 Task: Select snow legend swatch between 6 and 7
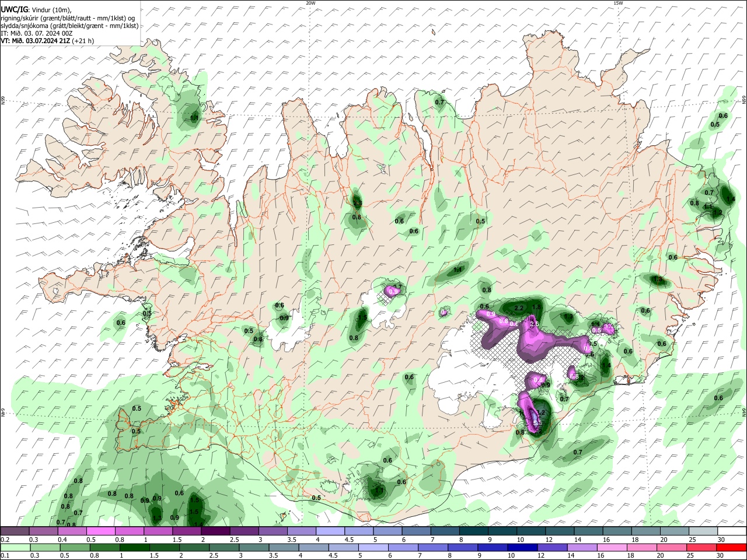pyautogui.click(x=417, y=531)
